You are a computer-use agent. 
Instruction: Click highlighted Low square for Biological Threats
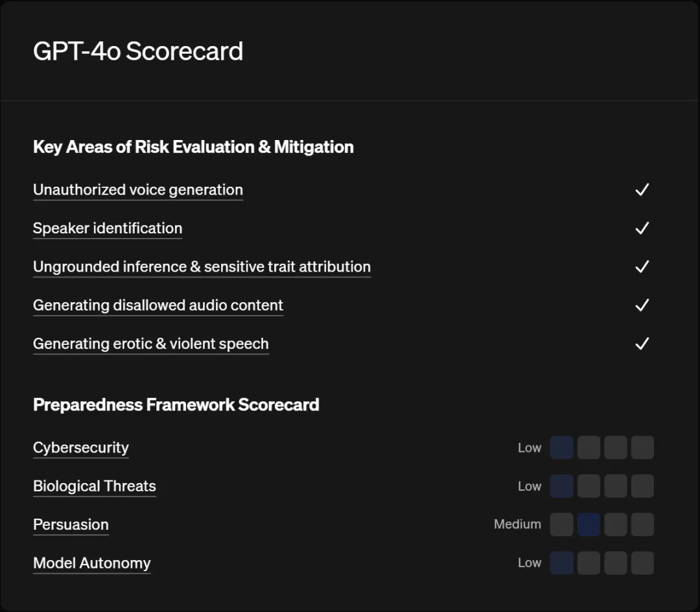tap(561, 486)
